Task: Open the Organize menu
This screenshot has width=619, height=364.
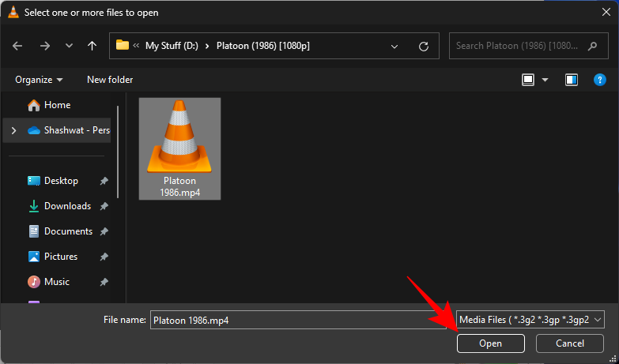Action: pyautogui.click(x=39, y=80)
